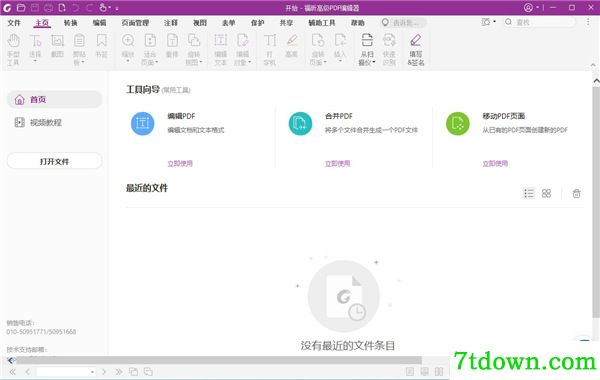Open the page number combo box dropdown

click(x=92, y=372)
